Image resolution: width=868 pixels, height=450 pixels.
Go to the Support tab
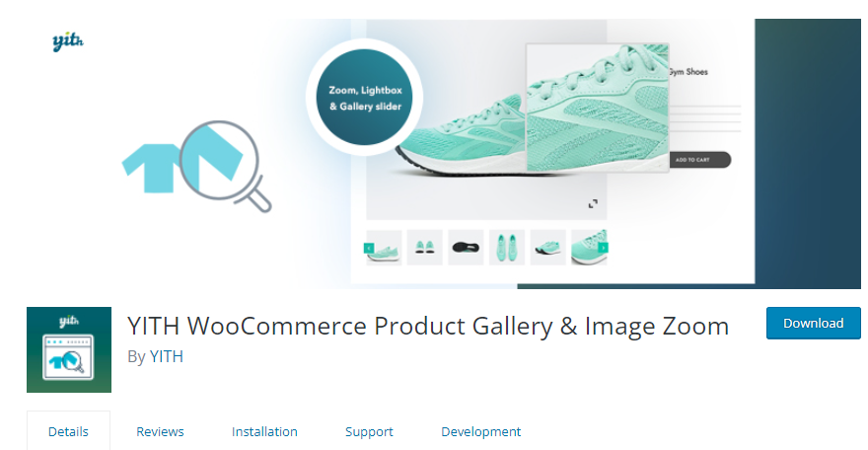369,431
